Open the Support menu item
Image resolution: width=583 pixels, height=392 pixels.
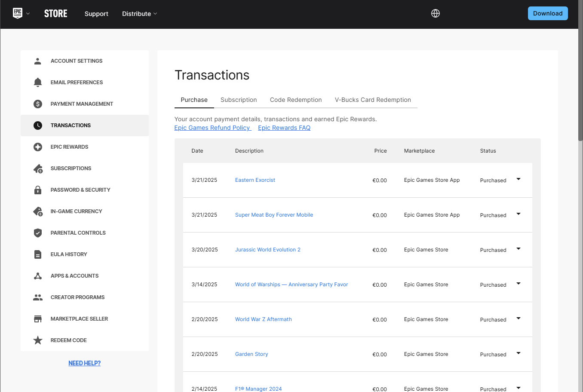[x=96, y=14]
